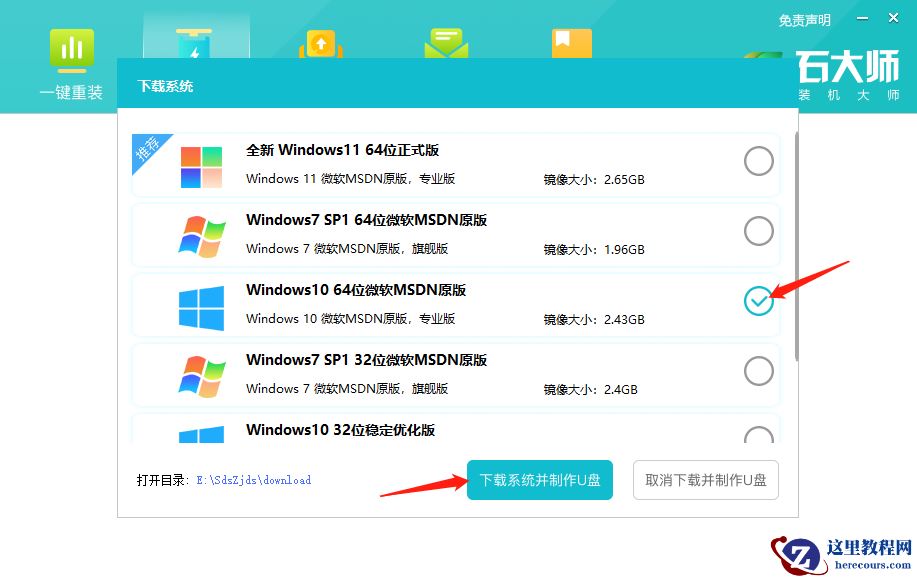Select the Windows7 SP1 64位 radio button
This screenshot has height=577, width=917.
tap(758, 231)
